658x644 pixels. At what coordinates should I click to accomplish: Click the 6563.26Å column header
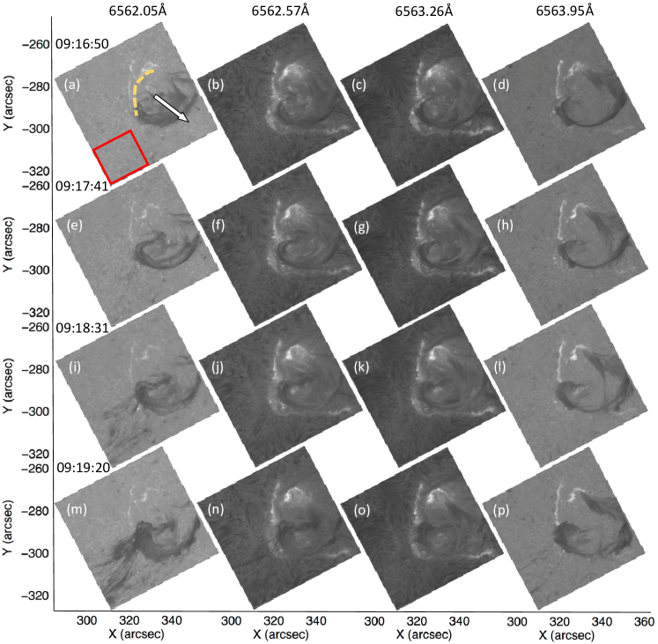[424, 11]
